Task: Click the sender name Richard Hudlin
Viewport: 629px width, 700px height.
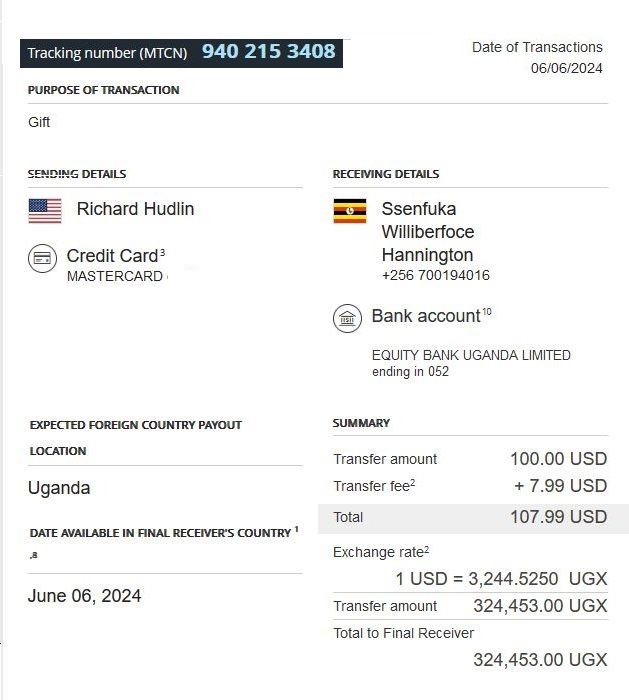Action: [135, 209]
